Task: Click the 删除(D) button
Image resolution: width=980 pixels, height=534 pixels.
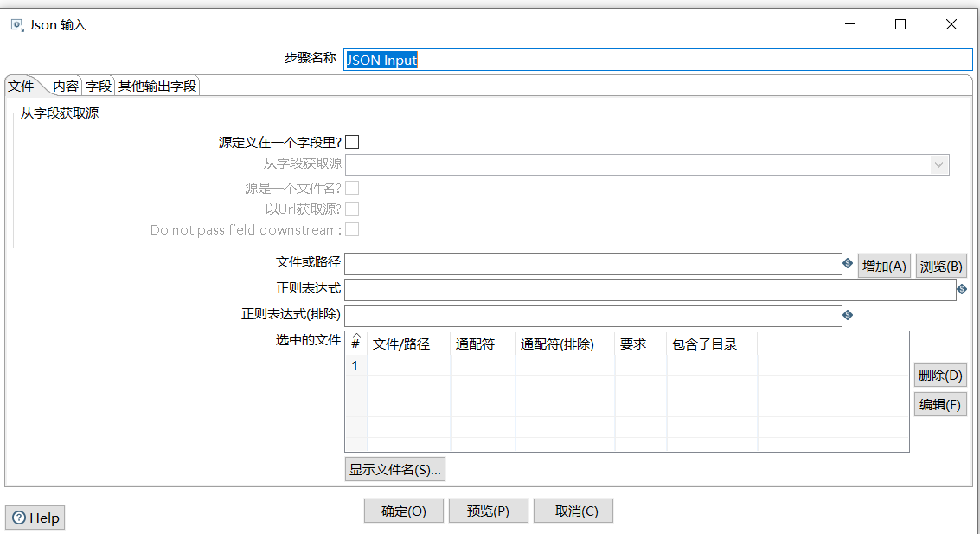Action: coord(940,375)
